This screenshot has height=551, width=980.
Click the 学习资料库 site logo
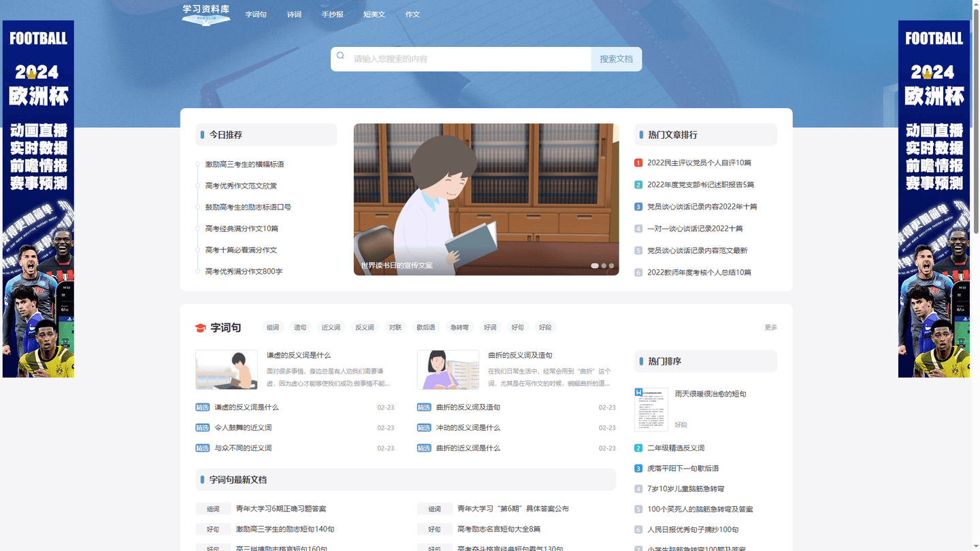(206, 14)
